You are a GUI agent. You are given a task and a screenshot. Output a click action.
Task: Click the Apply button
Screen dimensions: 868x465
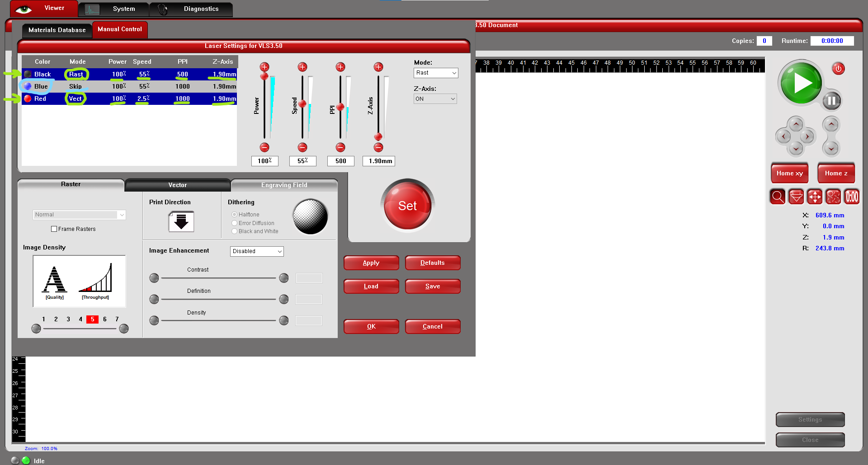coord(371,263)
